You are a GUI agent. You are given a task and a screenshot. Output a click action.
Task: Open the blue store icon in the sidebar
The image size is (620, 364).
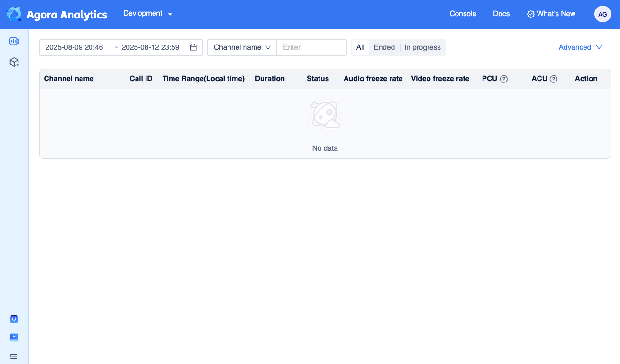[14, 318]
